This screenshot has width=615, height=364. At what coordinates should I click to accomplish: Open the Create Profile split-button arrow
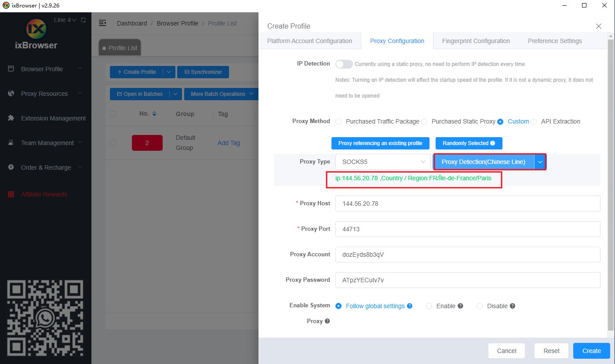coord(169,72)
